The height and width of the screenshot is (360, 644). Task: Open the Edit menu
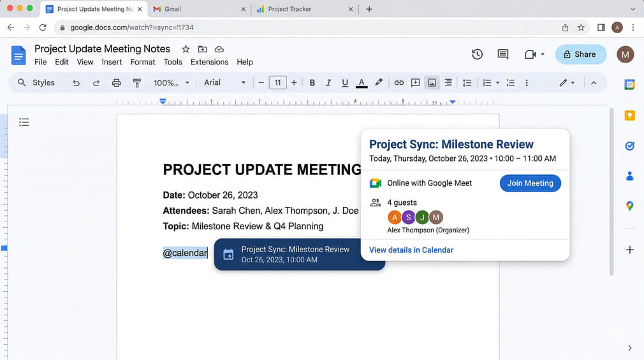62,62
